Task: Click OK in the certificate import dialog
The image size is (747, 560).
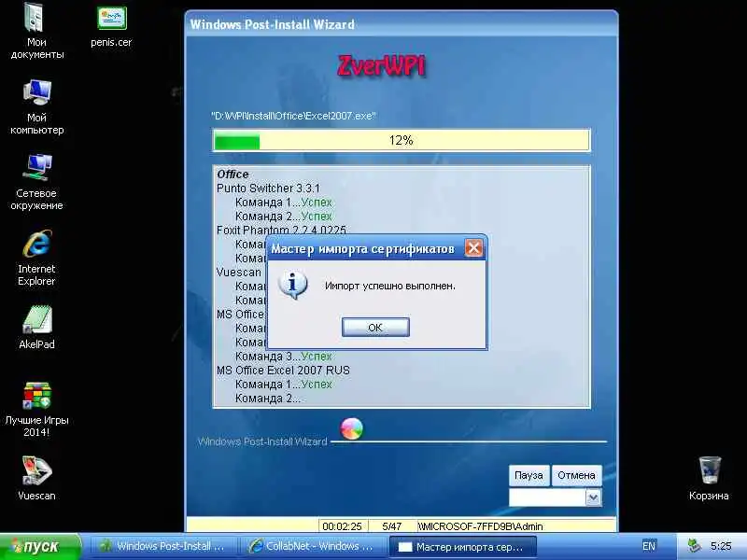Action: pyautogui.click(x=375, y=328)
